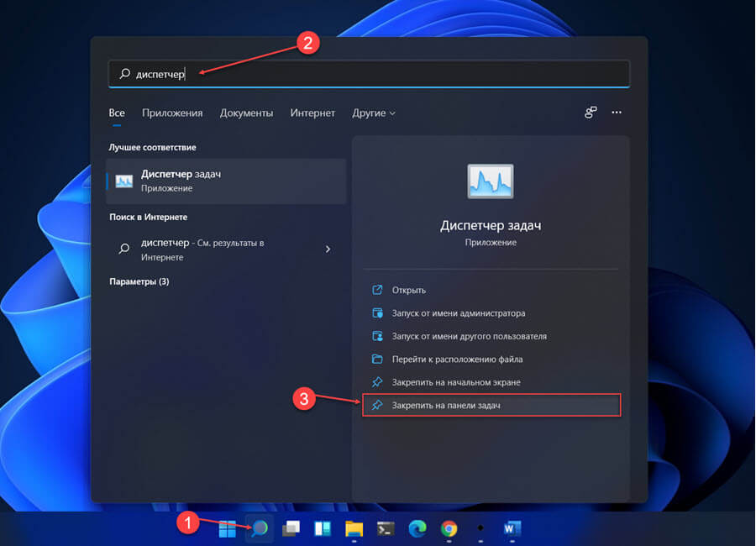This screenshot has height=546, width=756.
Task: Switch to the Приложения tab
Action: coord(172,113)
